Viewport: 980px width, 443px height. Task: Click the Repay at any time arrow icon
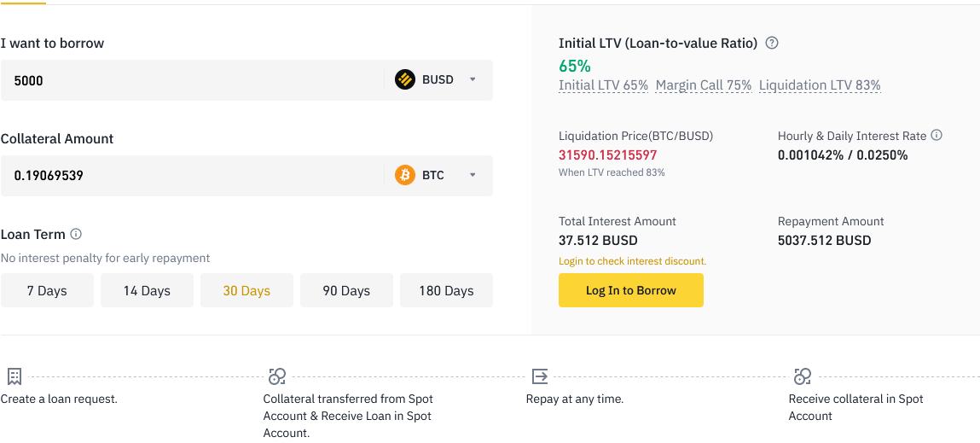point(540,376)
